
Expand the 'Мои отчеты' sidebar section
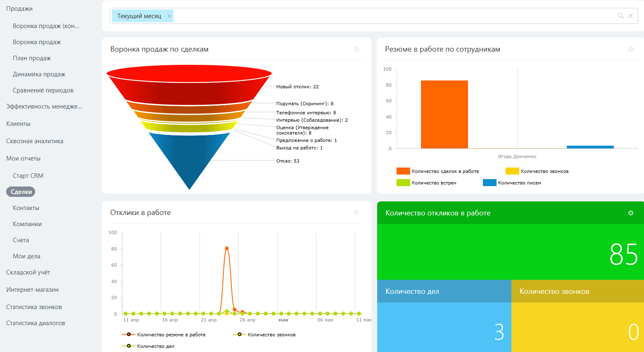pyautogui.click(x=23, y=158)
